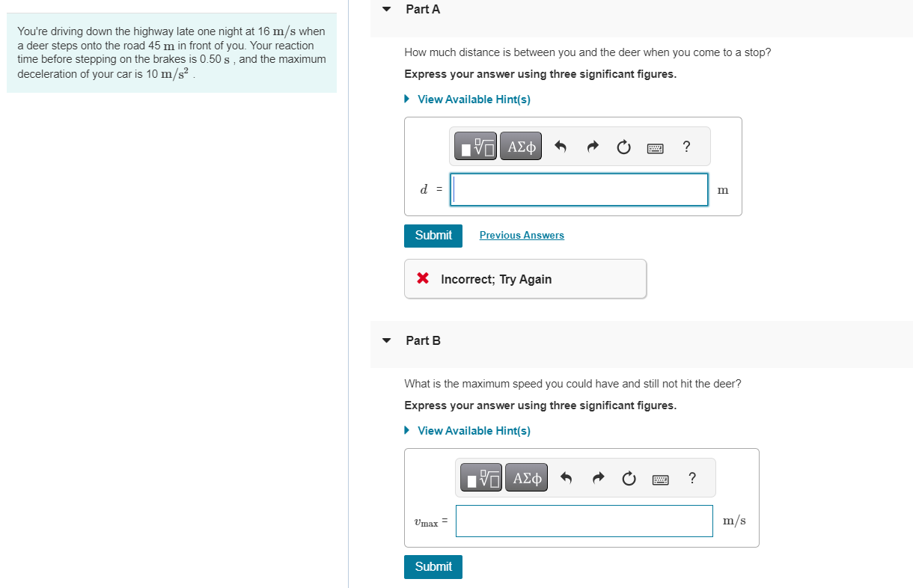The height and width of the screenshot is (588, 913).
Task: Collapse the Part A section
Action: pos(386,10)
